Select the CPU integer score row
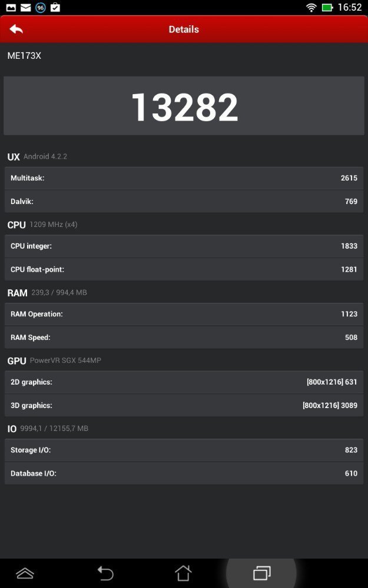Image resolution: width=368 pixels, height=588 pixels. click(x=184, y=246)
